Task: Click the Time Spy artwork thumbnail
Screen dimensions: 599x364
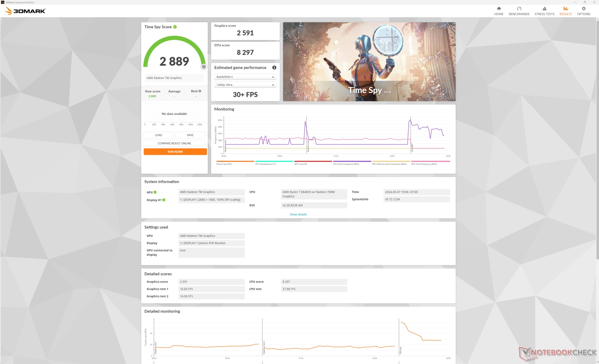Action: coord(369,61)
